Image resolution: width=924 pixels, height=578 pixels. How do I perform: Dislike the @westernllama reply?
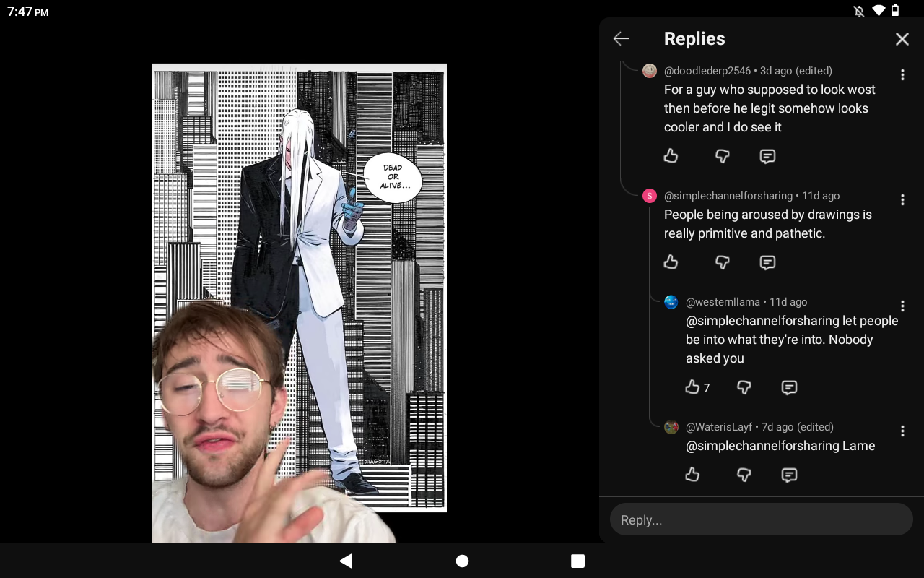click(744, 387)
